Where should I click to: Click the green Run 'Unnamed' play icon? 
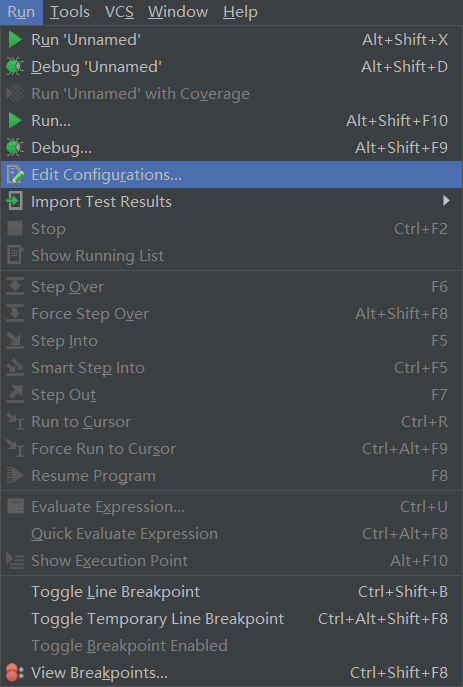coord(15,40)
